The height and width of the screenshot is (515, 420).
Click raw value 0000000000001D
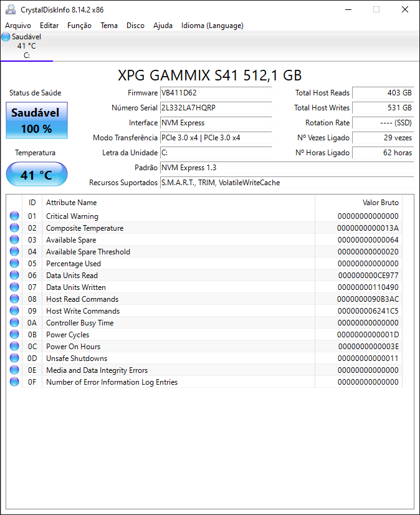coord(368,335)
